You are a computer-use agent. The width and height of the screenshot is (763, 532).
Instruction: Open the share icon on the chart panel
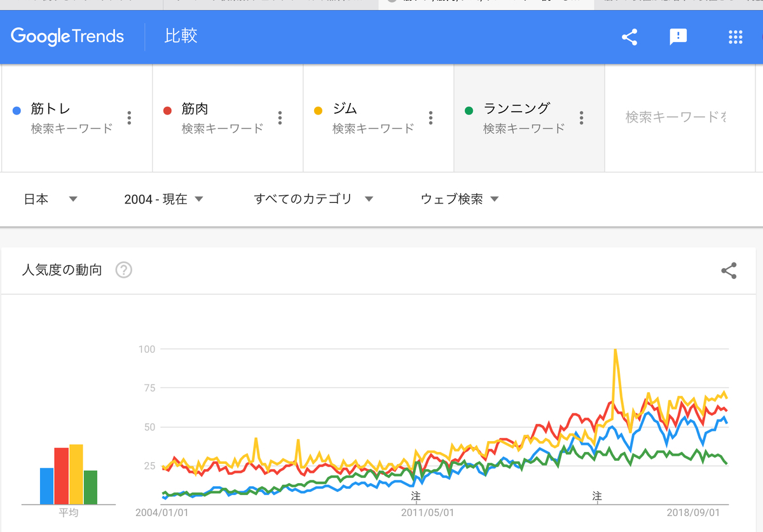pos(727,270)
